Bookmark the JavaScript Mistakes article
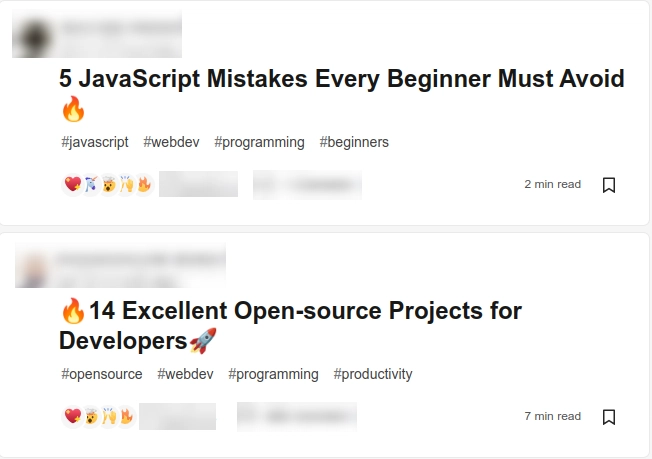 [x=609, y=185]
